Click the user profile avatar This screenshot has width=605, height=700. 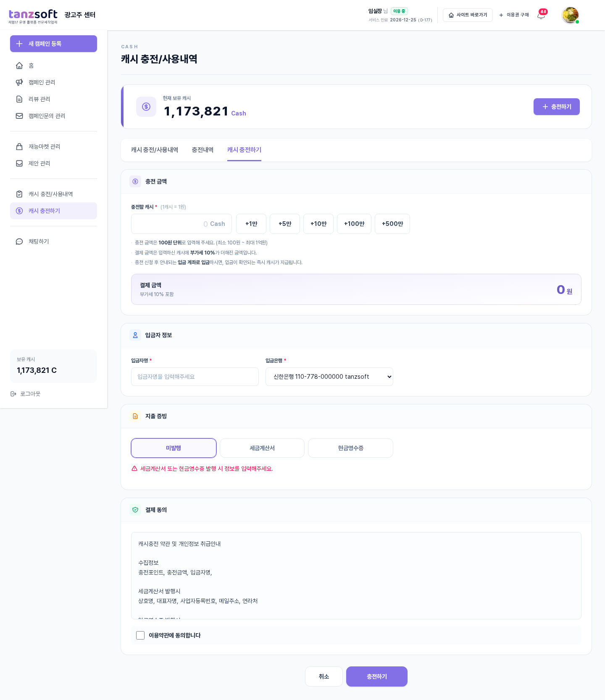tap(570, 15)
